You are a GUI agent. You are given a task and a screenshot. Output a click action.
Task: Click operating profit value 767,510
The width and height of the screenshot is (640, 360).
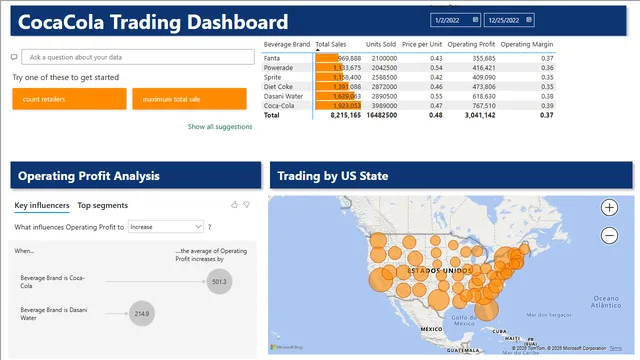[484, 106]
